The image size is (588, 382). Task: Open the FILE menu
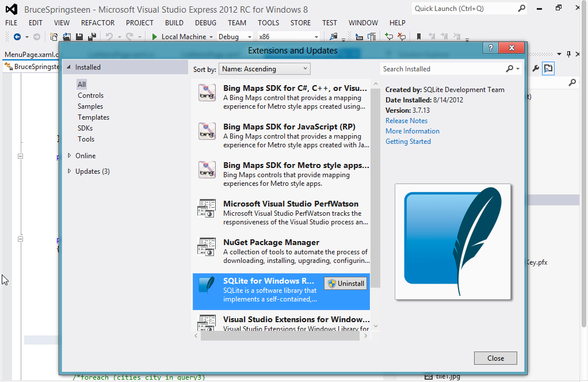click(12, 23)
